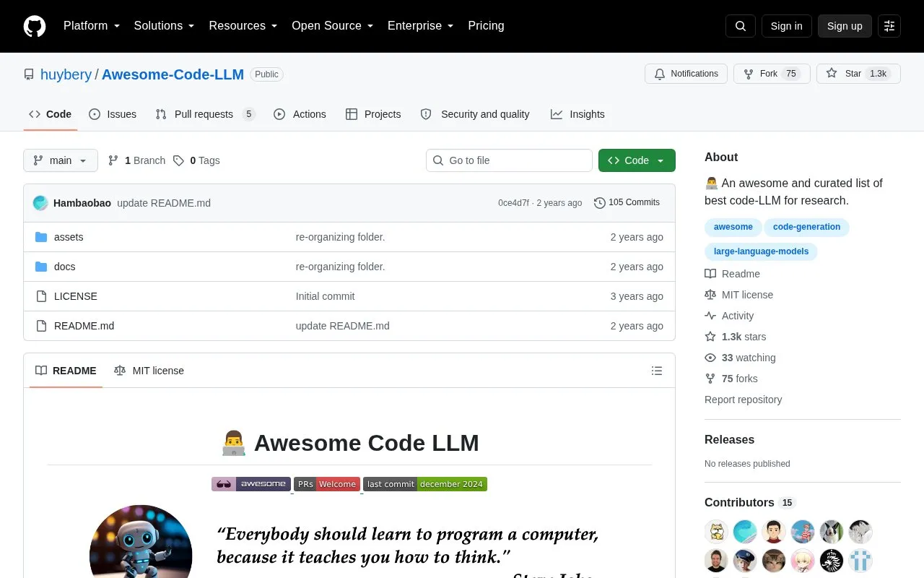The width and height of the screenshot is (924, 578).
Task: Open the README outline icon
Action: point(657,371)
